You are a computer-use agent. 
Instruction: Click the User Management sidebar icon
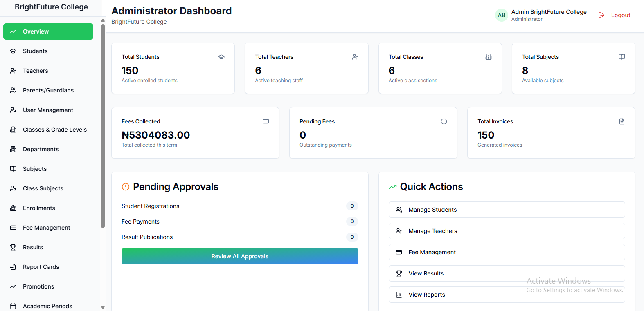pyautogui.click(x=13, y=110)
